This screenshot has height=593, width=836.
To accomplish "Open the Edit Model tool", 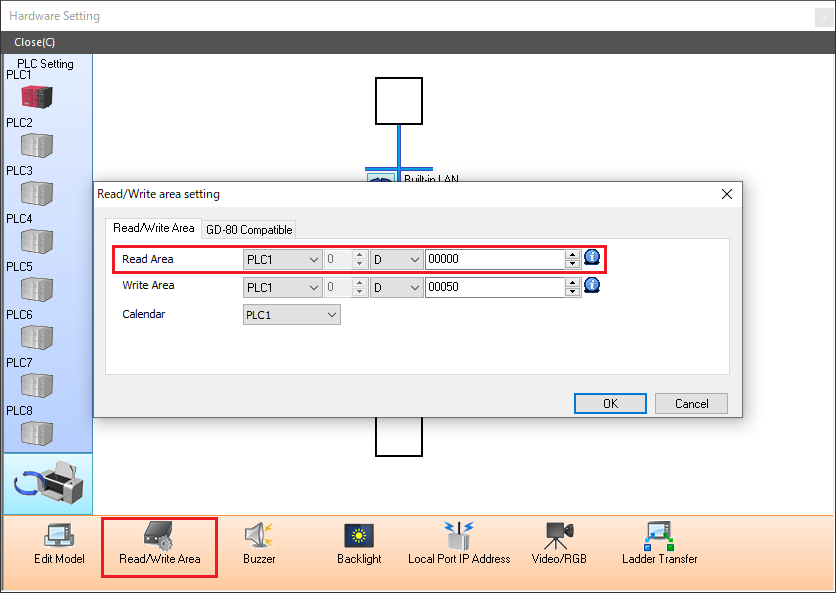I will tap(59, 544).
